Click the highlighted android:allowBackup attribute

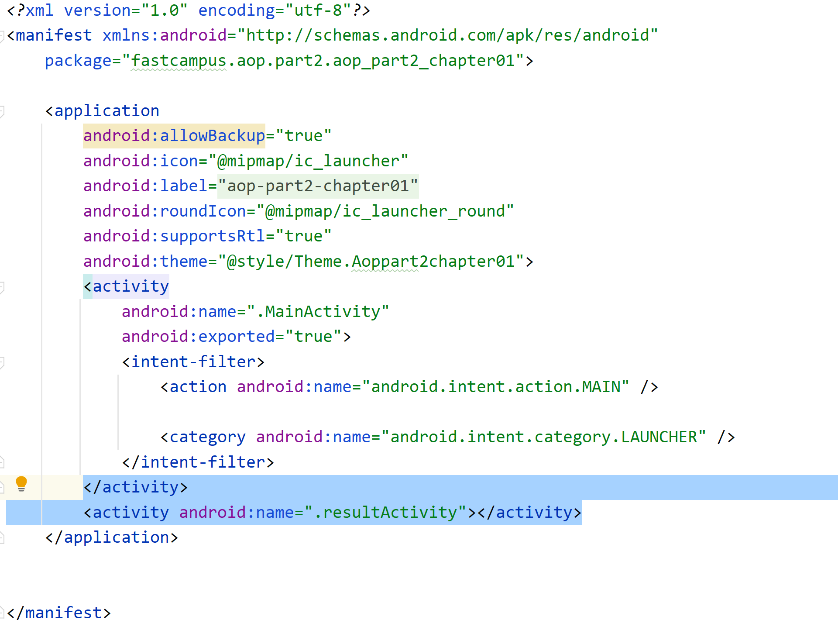tap(174, 136)
